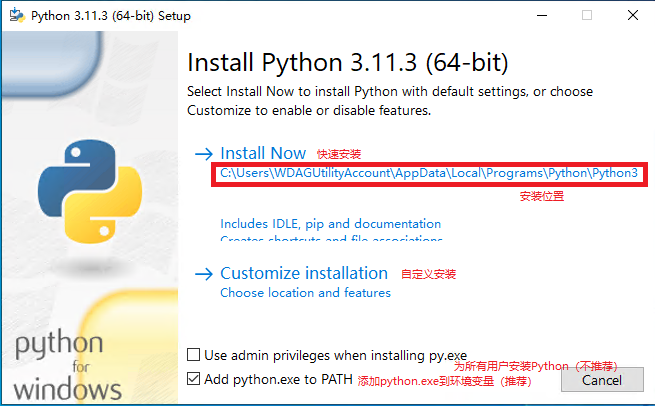
Task: Uncheck the "Add python.exe to PATH" checkbox
Action: coord(193,379)
